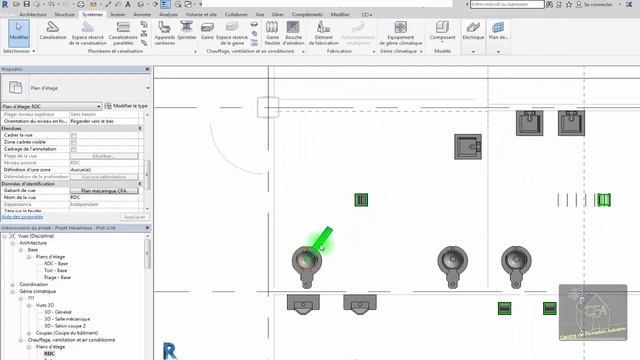Click the Appliquer button in Properties
640x360 pixels.
tap(134, 217)
